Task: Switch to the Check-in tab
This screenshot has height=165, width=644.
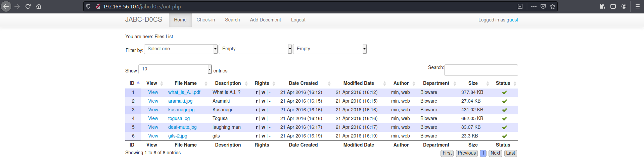Action: click(205, 20)
